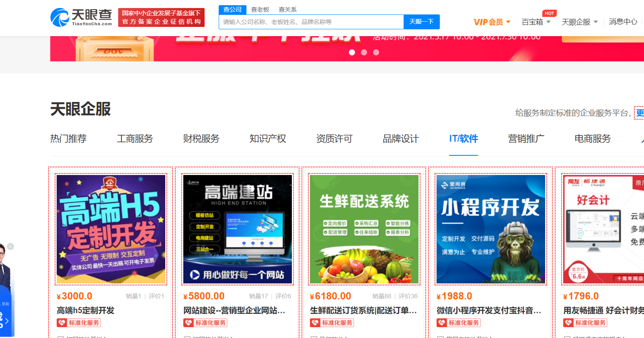Click 评价1 on the H5 product
This screenshot has width=644, height=338.
pyautogui.click(x=156, y=296)
